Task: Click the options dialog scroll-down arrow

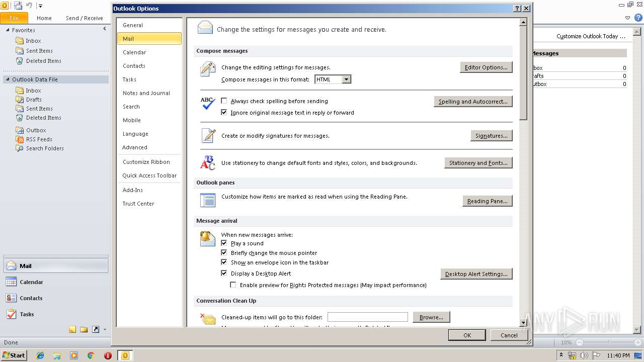Action: 523,323
